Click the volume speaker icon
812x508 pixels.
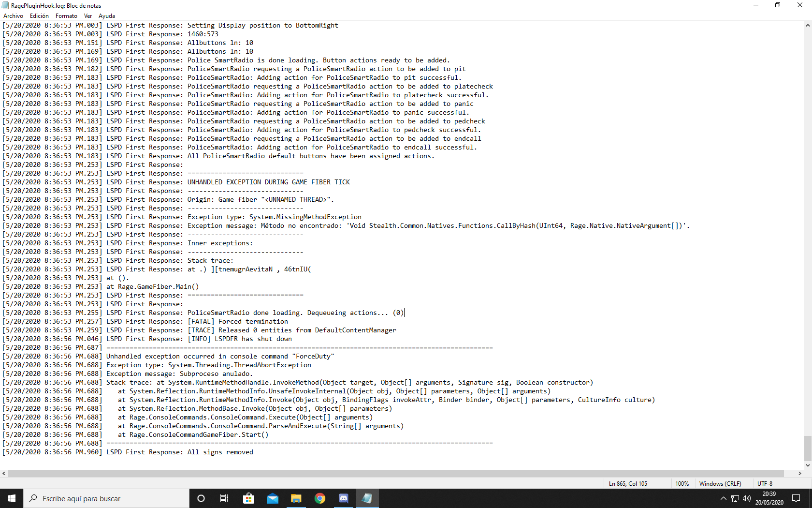tap(746, 498)
